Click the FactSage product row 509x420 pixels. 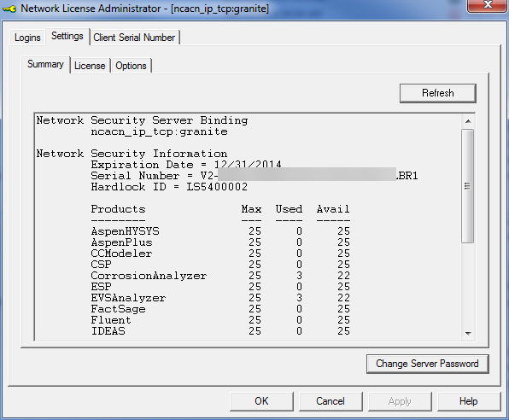(220, 309)
